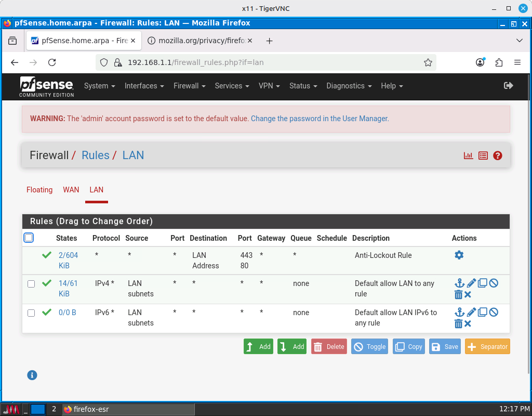The height and width of the screenshot is (416, 532).
Task: Open the Diagnostics menu
Action: (x=349, y=86)
